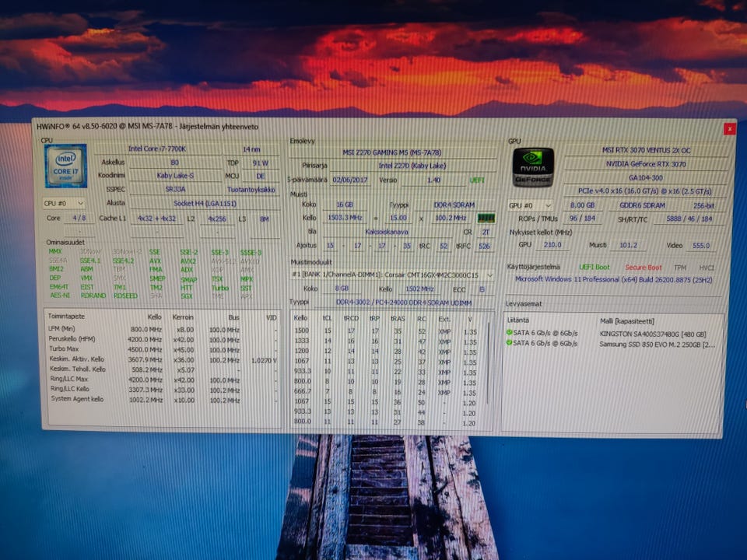Click the 91 W TDP value
747x560 pixels.
[260, 163]
